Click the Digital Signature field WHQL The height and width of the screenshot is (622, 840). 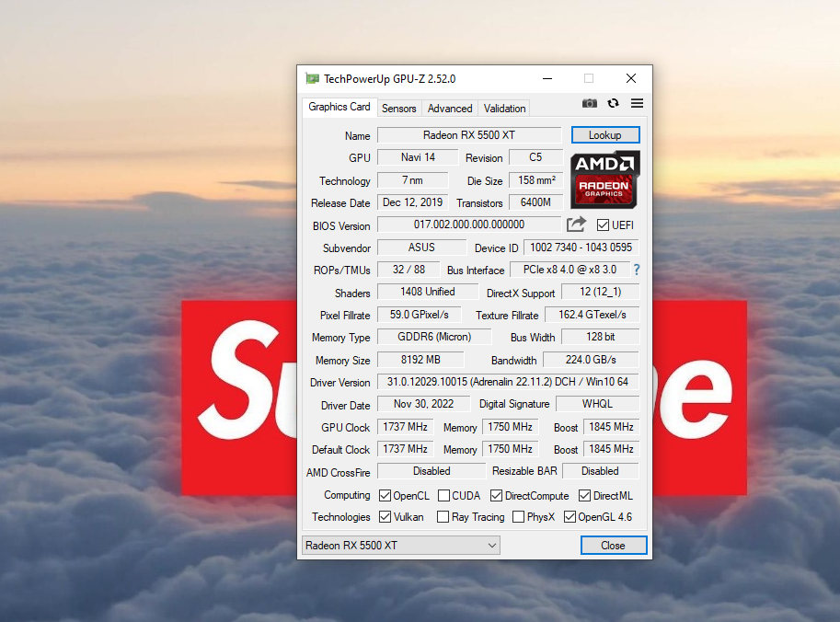[x=597, y=404]
